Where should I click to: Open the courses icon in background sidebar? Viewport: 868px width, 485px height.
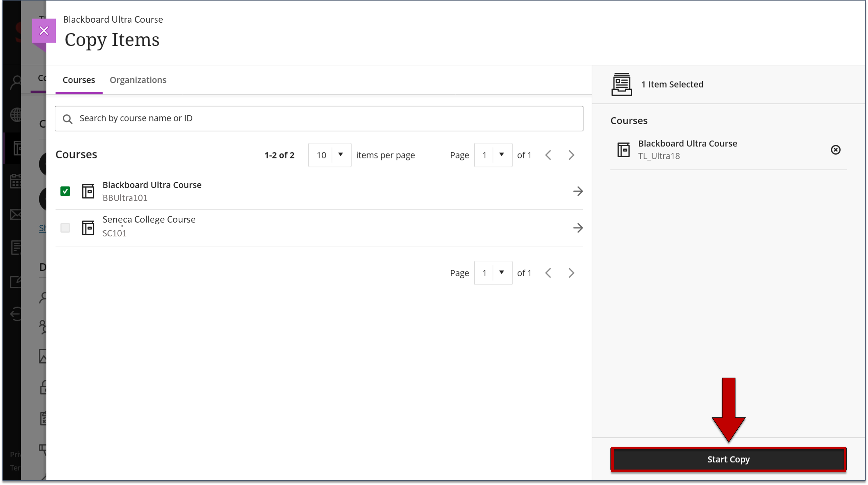[x=17, y=148]
